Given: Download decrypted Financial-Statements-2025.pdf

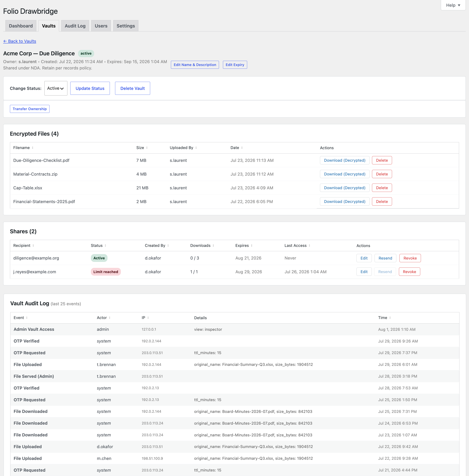Looking at the screenshot, I should (x=345, y=201).
